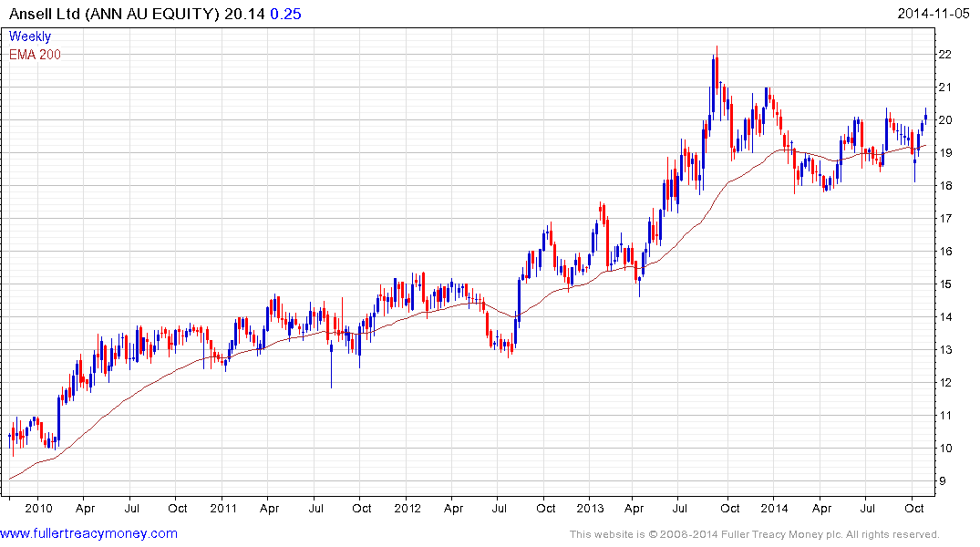The height and width of the screenshot is (547, 980).
Task: Click the 2010 x-axis label
Action: [39, 508]
